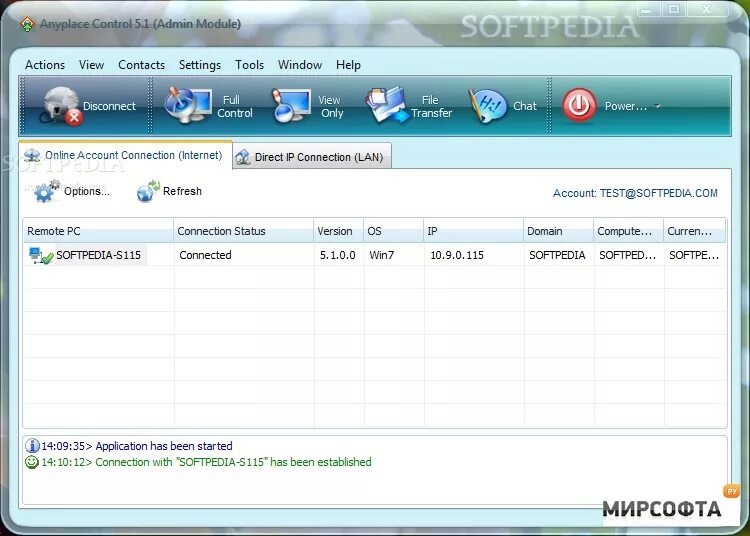Click the Account TEST@SOFTPEDIA.COM label

coord(635,193)
